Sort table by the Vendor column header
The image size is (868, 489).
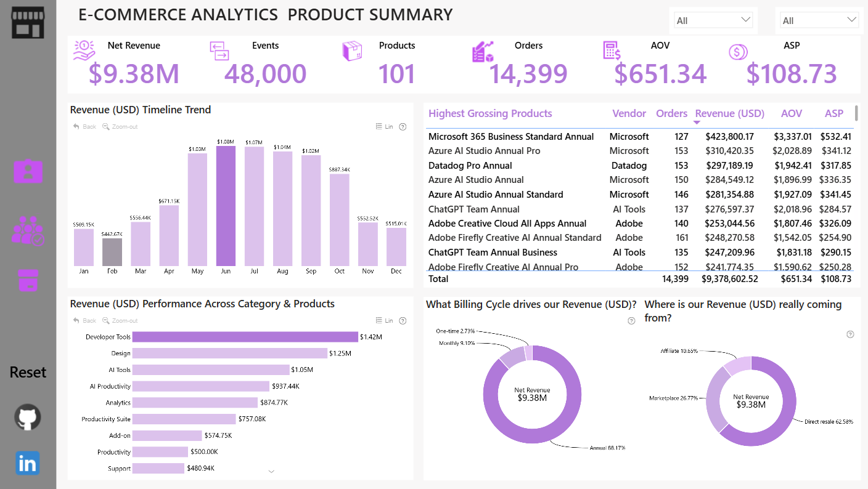coord(629,113)
